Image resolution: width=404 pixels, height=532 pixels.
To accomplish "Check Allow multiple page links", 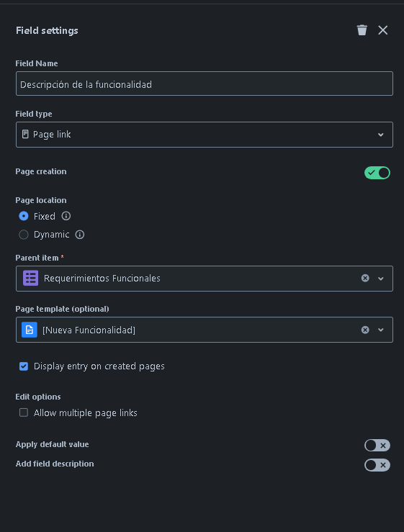I will (24, 412).
